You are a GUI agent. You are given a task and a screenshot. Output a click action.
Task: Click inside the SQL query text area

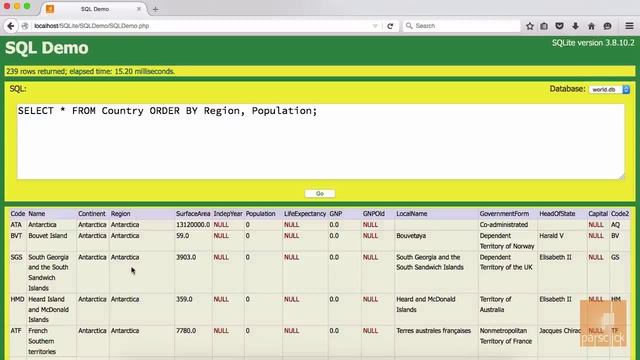pos(320,141)
